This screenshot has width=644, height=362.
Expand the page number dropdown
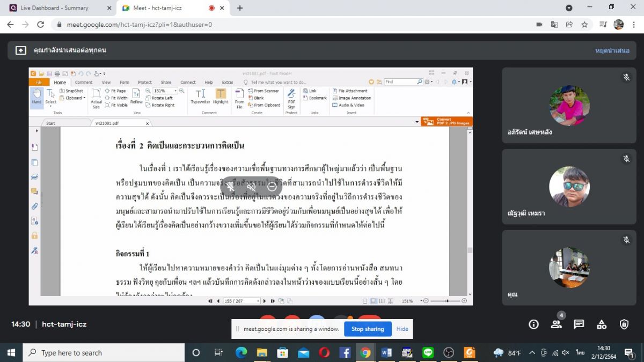258,301
